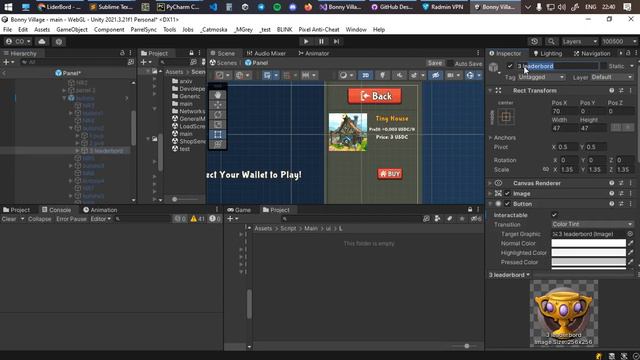640x360 pixels.
Task: Click the Pressed Color swatch
Action: click(x=588, y=262)
